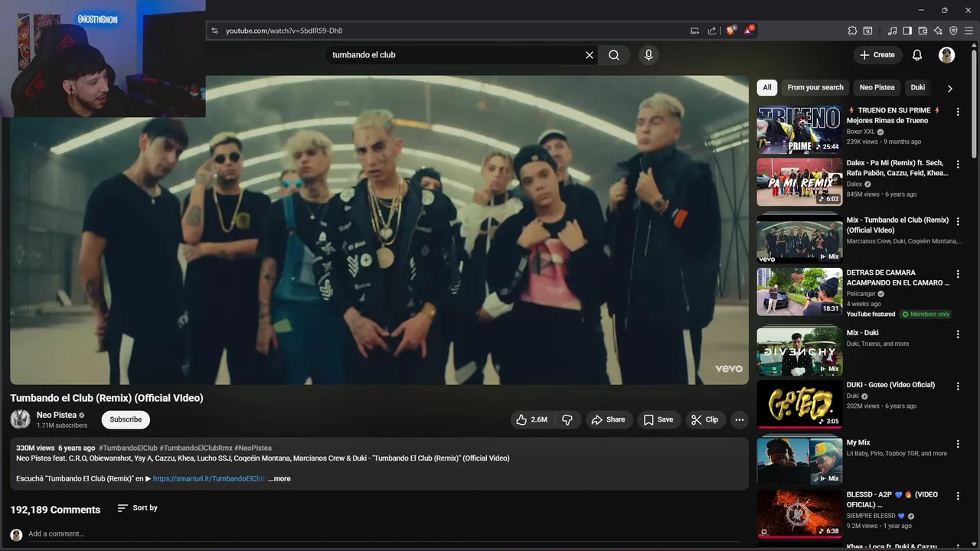Open options for BLESSD - A2P video

958,496
